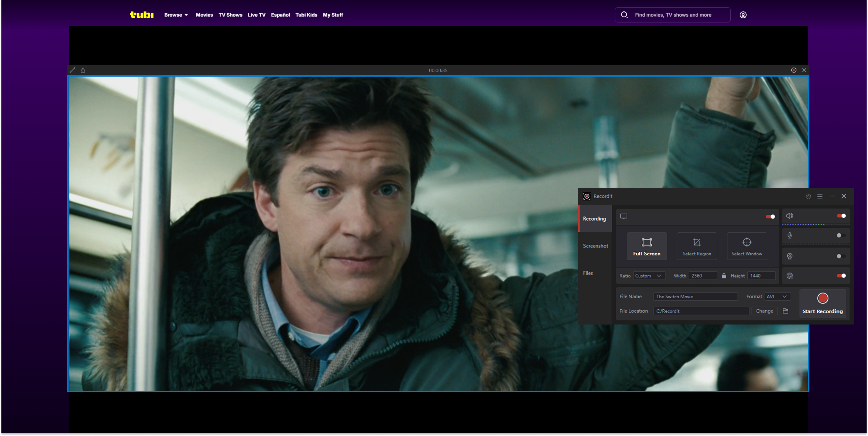The width and height of the screenshot is (868, 436).
Task: Choose Select Window capture mode
Action: pos(747,246)
